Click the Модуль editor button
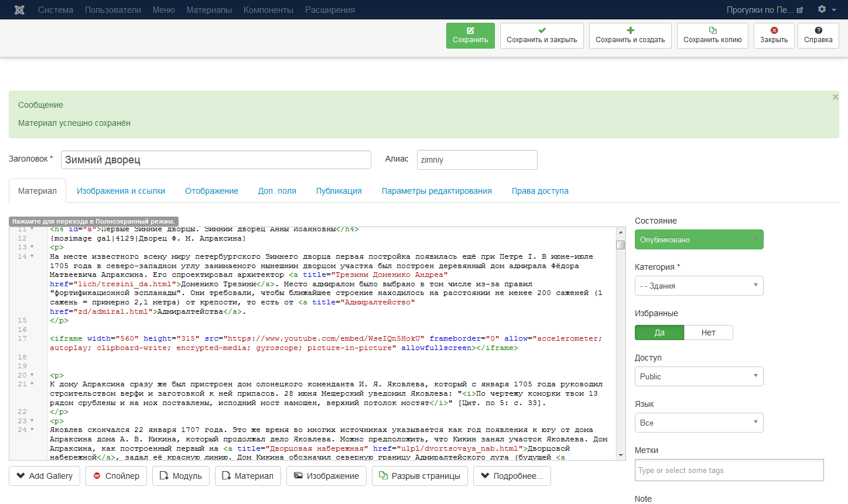The height and width of the screenshot is (504, 848). click(x=181, y=476)
